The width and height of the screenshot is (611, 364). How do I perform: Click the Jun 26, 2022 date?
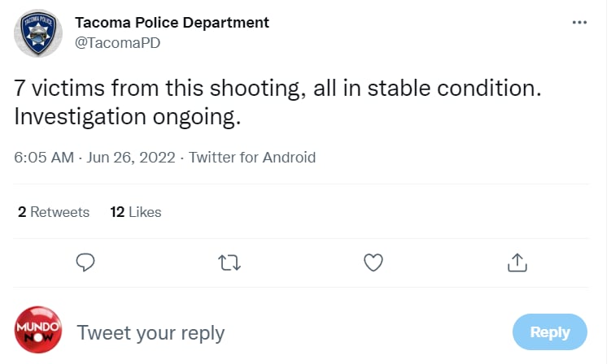coord(131,158)
